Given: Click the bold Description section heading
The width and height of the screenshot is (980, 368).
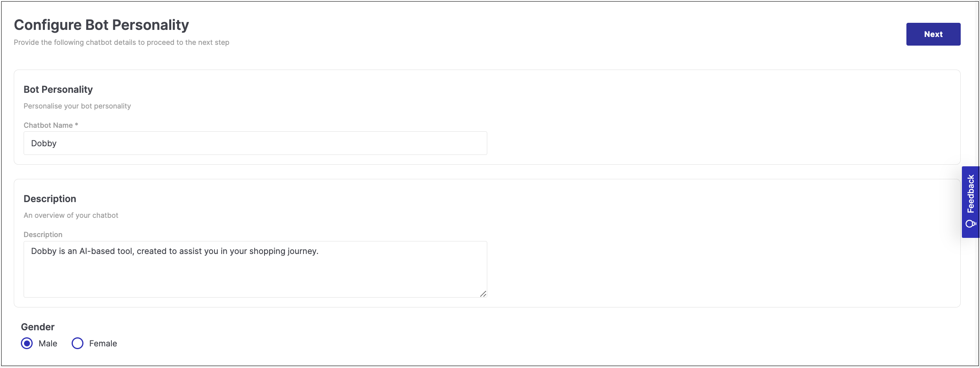Looking at the screenshot, I should point(50,199).
